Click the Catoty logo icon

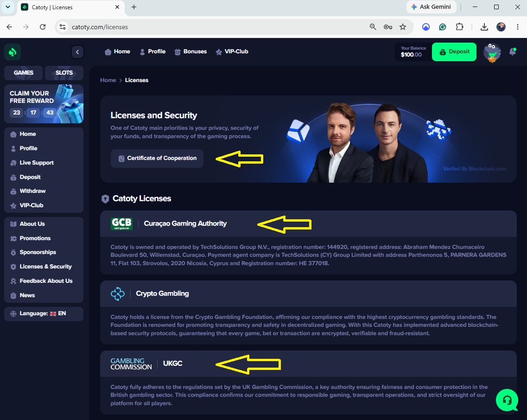tap(13, 52)
